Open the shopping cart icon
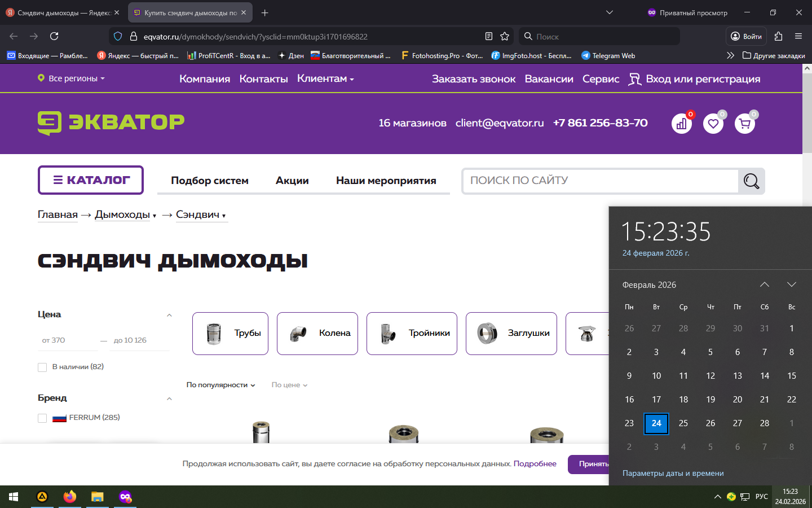The image size is (812, 508). tap(745, 124)
